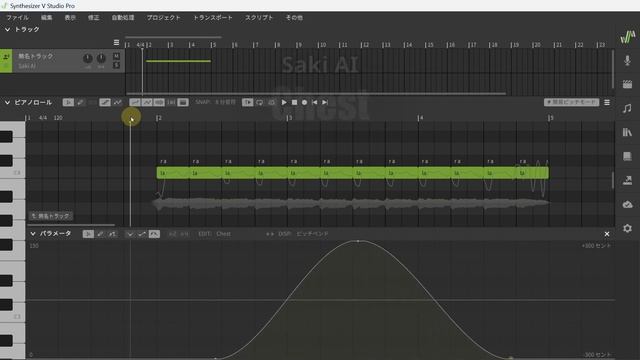Solo the track with S button
Screen dimensions: 640x360
[x=116, y=65]
